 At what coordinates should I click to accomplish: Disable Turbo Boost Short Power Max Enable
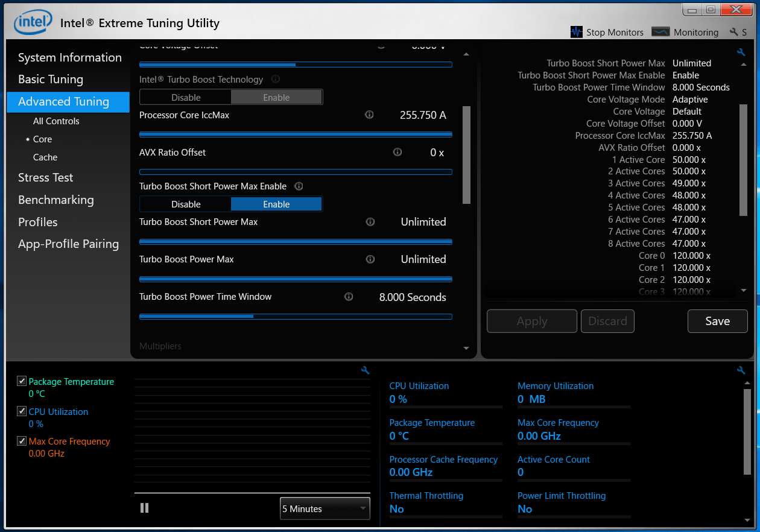pyautogui.click(x=186, y=204)
